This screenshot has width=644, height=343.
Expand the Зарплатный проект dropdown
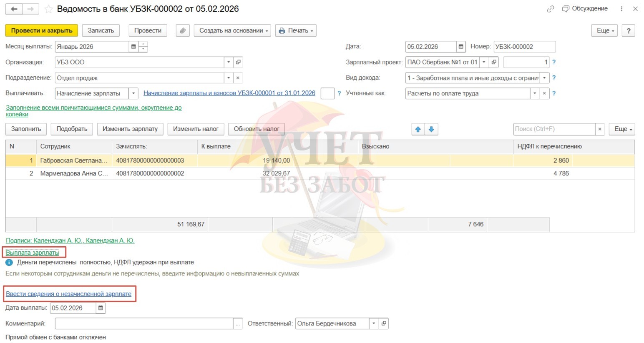[484, 62]
